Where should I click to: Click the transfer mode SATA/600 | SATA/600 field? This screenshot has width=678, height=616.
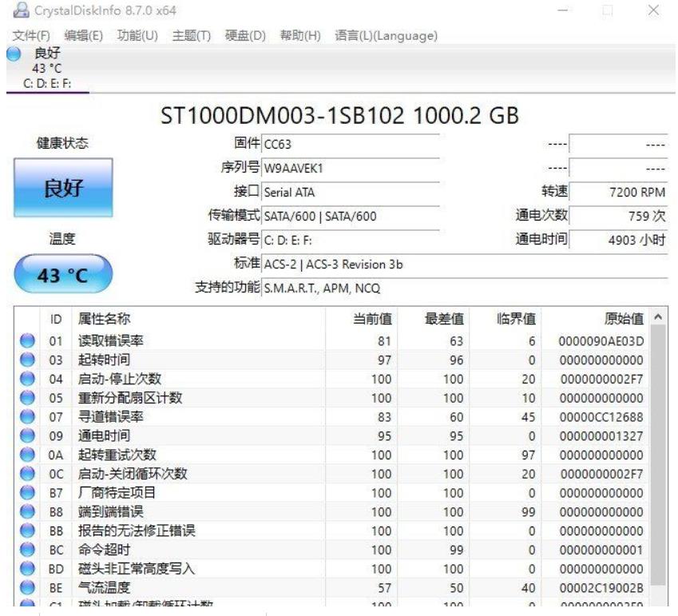coord(351,217)
